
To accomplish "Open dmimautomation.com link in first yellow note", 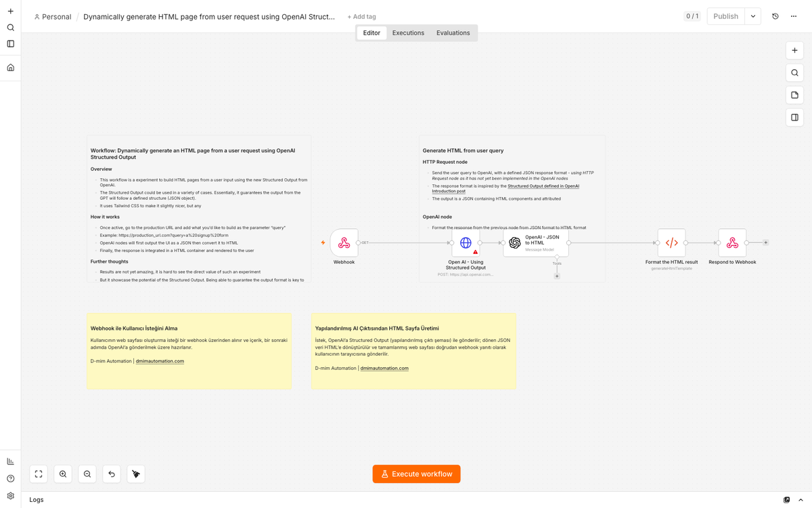I will tap(160, 361).
